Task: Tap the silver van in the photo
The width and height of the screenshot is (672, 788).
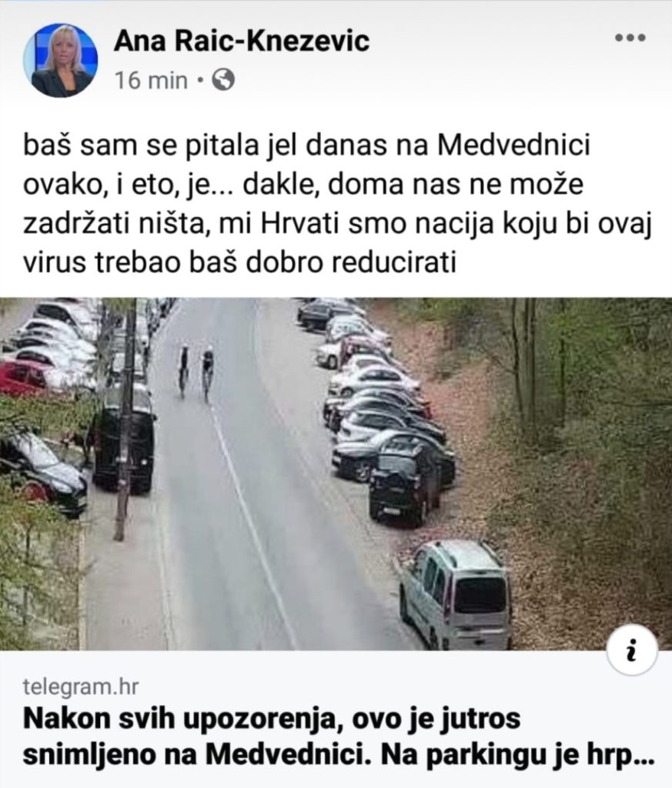Action: [x=455, y=593]
